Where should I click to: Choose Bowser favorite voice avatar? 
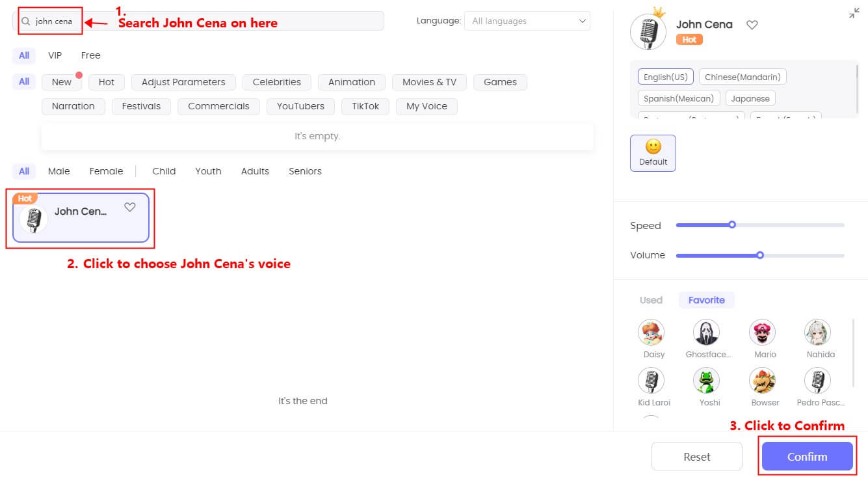point(762,381)
